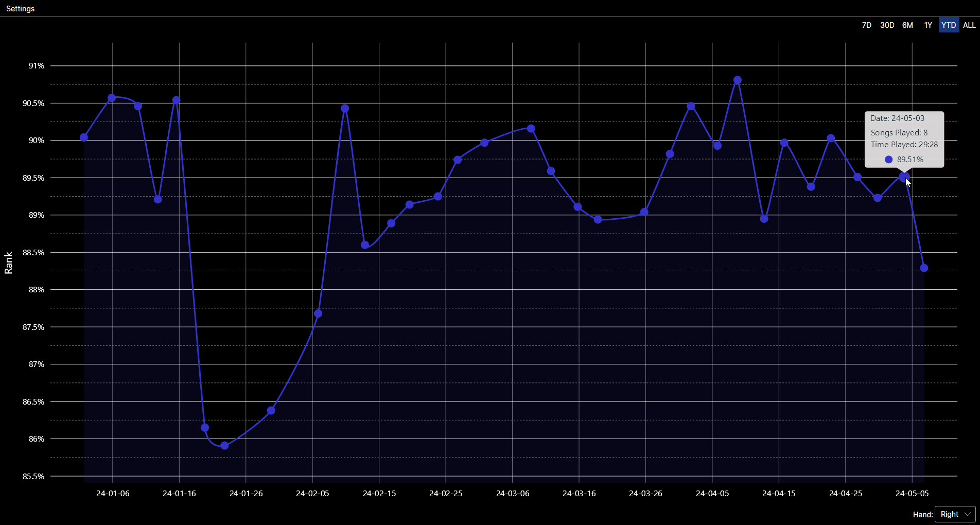The height and width of the screenshot is (525, 980).
Task: Click the first data point at 90%
Action: [84, 137]
